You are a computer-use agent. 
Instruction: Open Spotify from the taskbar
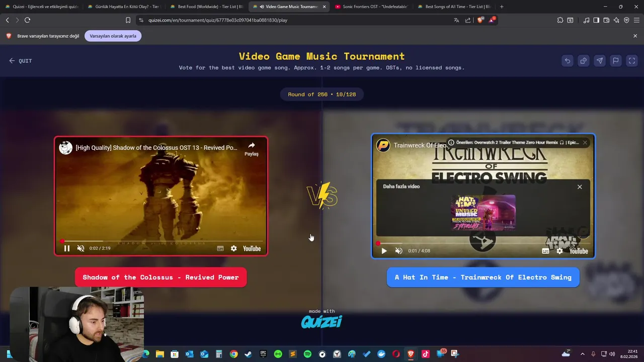[307, 354]
